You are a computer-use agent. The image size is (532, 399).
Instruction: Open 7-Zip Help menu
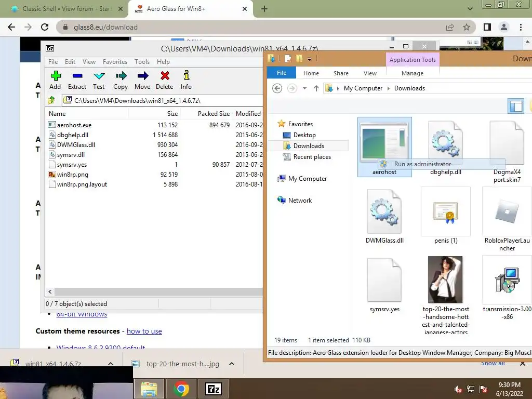click(x=163, y=62)
